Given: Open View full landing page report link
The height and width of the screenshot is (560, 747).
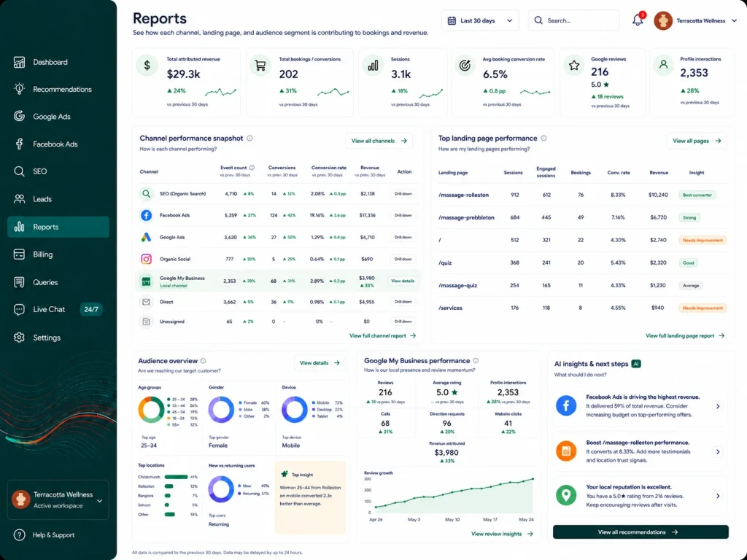Looking at the screenshot, I should click(x=684, y=335).
